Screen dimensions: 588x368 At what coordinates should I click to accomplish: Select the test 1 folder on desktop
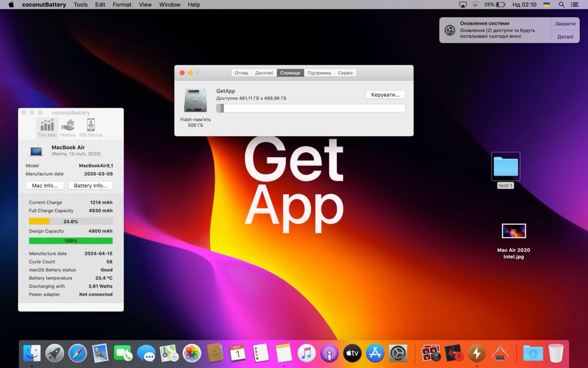[506, 167]
